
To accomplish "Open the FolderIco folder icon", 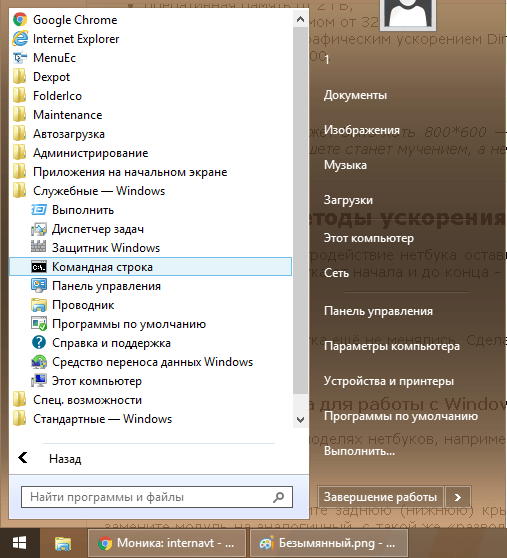I will tap(20, 96).
